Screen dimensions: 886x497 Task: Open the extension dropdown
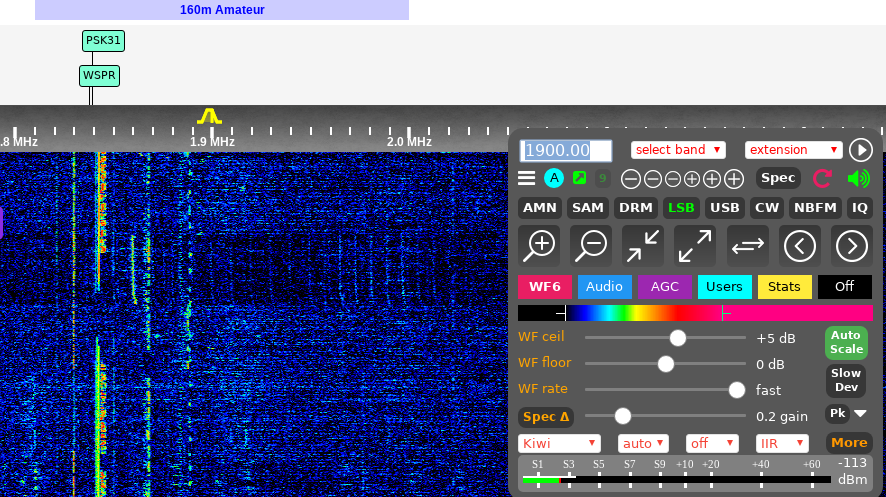794,150
